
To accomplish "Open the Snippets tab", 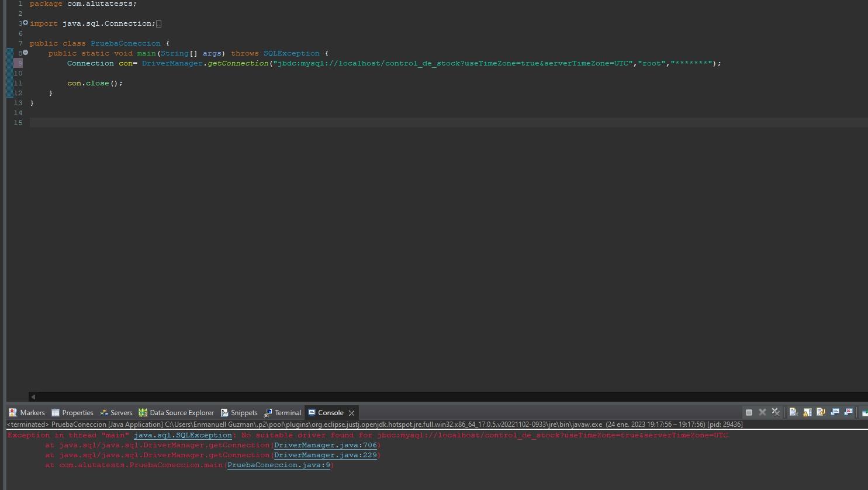I will (239, 412).
